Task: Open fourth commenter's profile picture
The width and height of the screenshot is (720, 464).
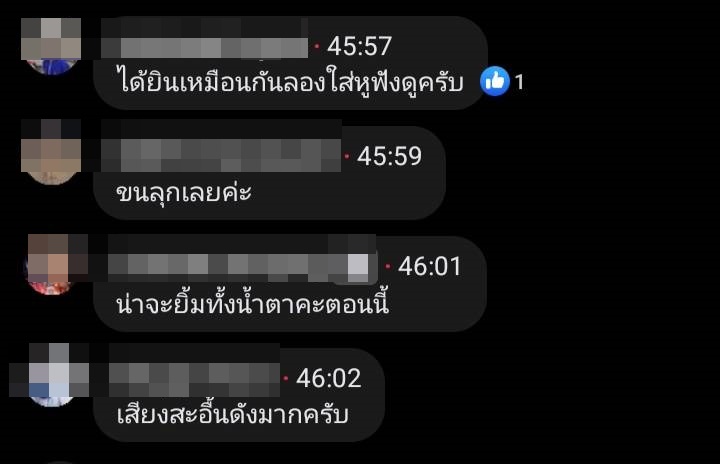Action: tap(51, 375)
